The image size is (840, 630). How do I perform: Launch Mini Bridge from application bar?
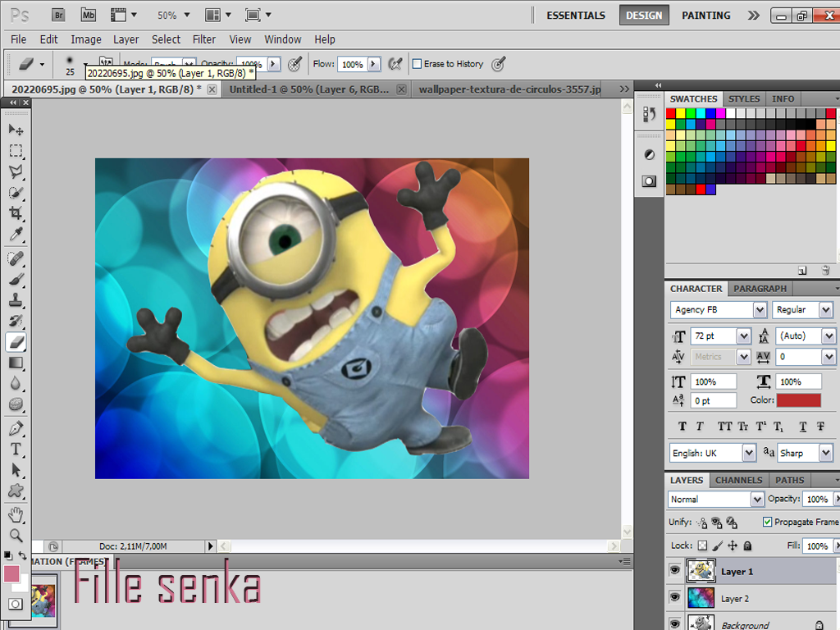point(88,15)
